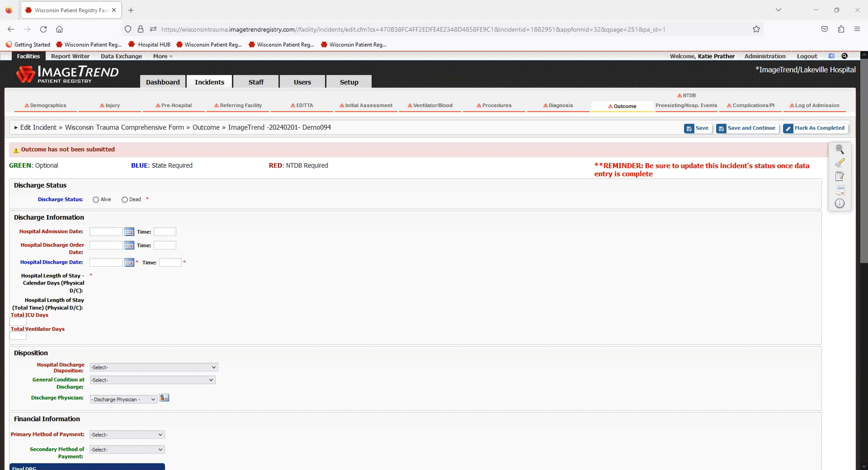Open calendar picker for Hospital Discharge Date
Image resolution: width=868 pixels, height=470 pixels.
(129, 262)
